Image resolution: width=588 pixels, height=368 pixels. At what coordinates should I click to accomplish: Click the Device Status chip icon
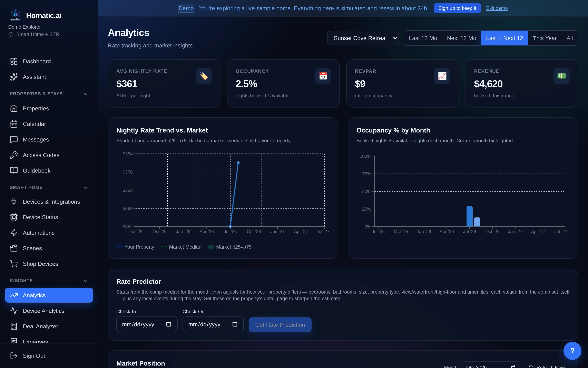14,217
